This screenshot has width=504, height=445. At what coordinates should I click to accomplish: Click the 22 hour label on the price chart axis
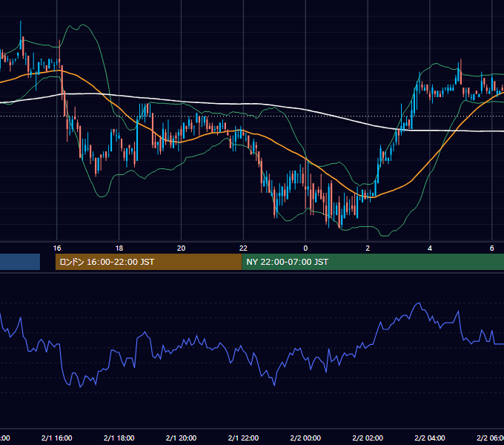(x=243, y=248)
